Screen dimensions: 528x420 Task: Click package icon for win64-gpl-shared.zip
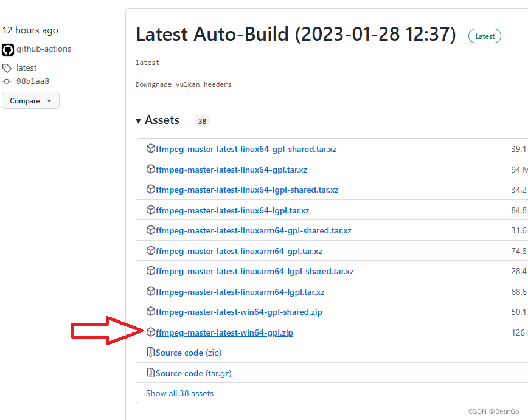tap(150, 311)
